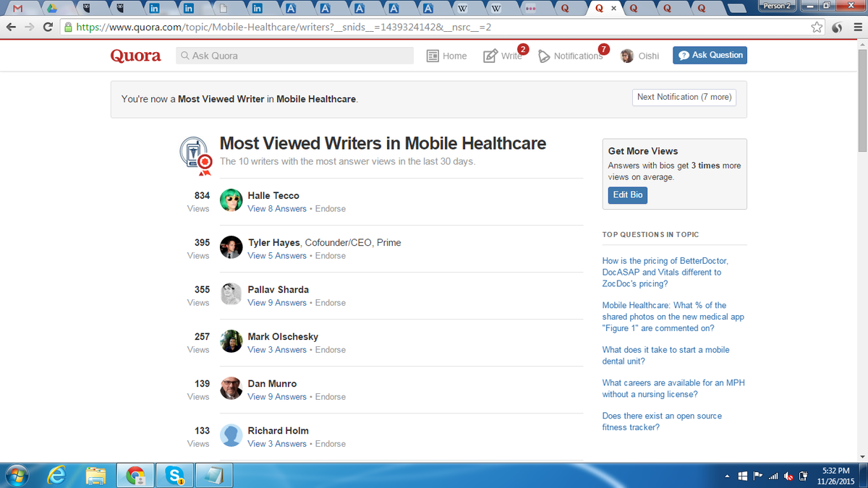Click Oishi's profile picture in header

coord(627,56)
